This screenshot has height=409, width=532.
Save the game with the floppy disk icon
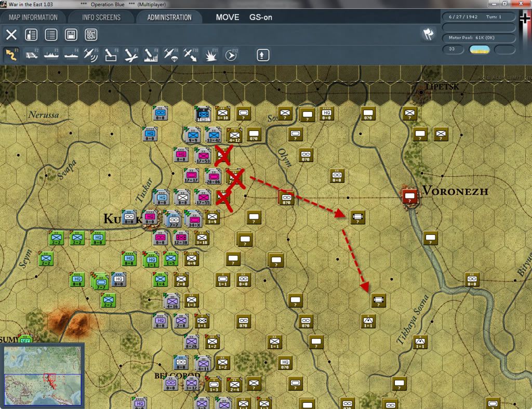point(71,34)
